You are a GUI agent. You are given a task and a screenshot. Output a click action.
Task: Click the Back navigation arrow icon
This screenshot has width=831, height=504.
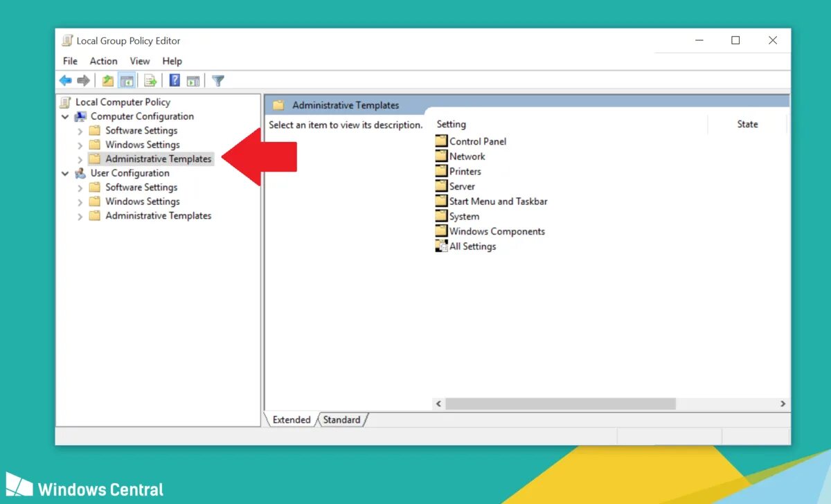(x=65, y=80)
